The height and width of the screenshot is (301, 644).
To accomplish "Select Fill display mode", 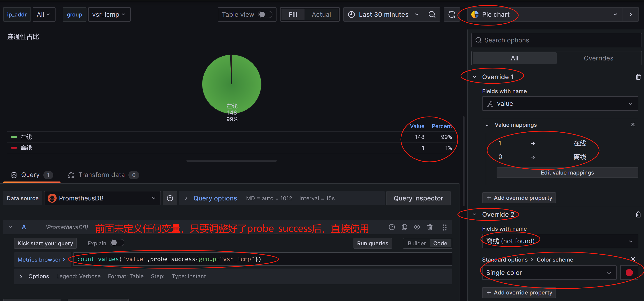I will click(293, 14).
